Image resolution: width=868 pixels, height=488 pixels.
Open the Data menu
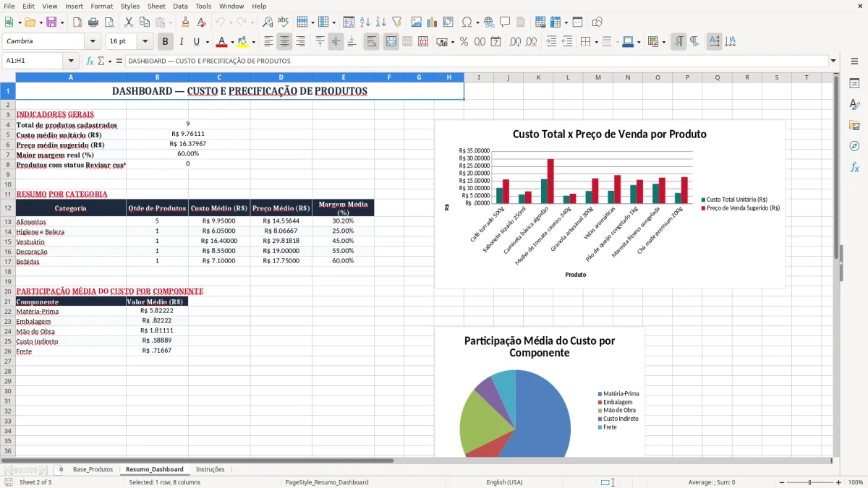pyautogui.click(x=180, y=6)
